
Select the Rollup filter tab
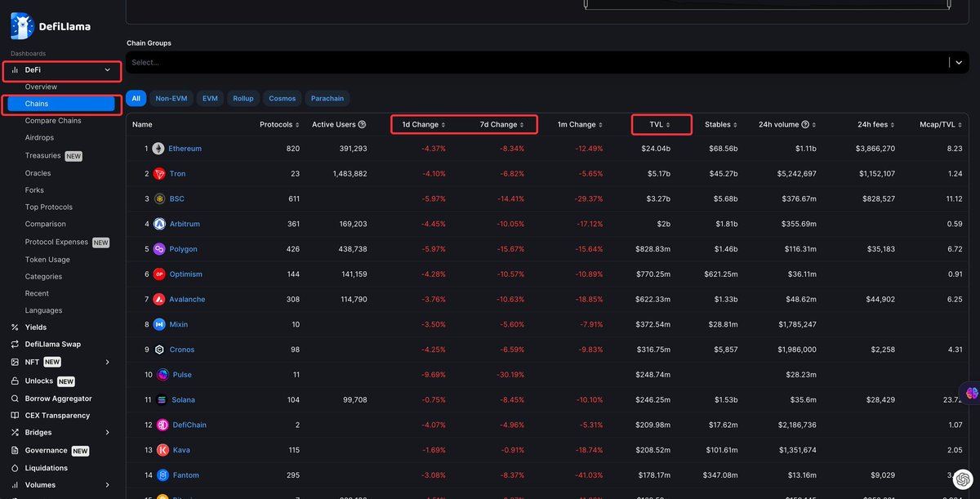(243, 99)
